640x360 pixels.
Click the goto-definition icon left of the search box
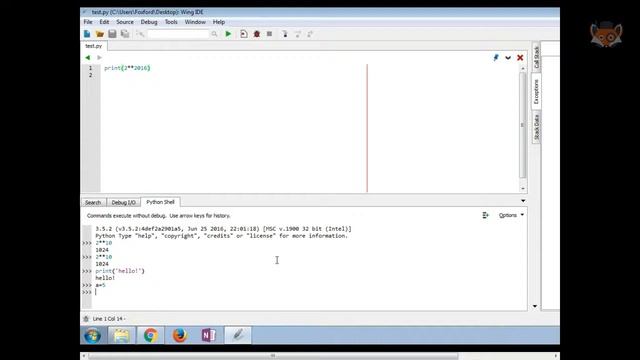click(x=140, y=34)
